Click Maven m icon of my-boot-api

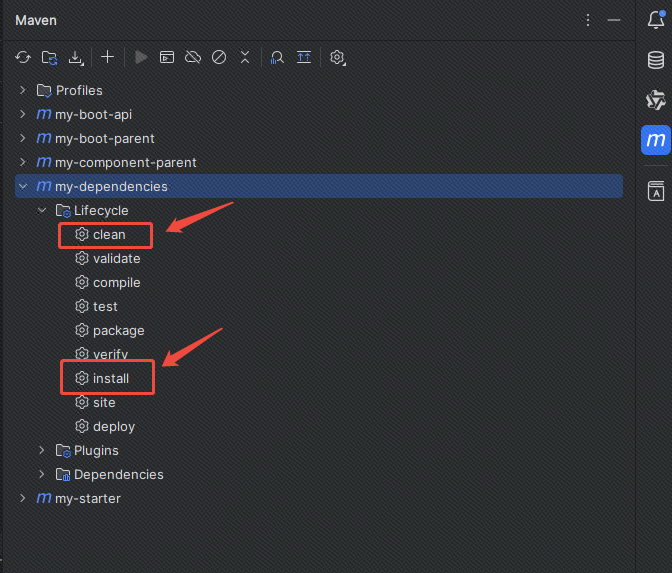coord(44,114)
